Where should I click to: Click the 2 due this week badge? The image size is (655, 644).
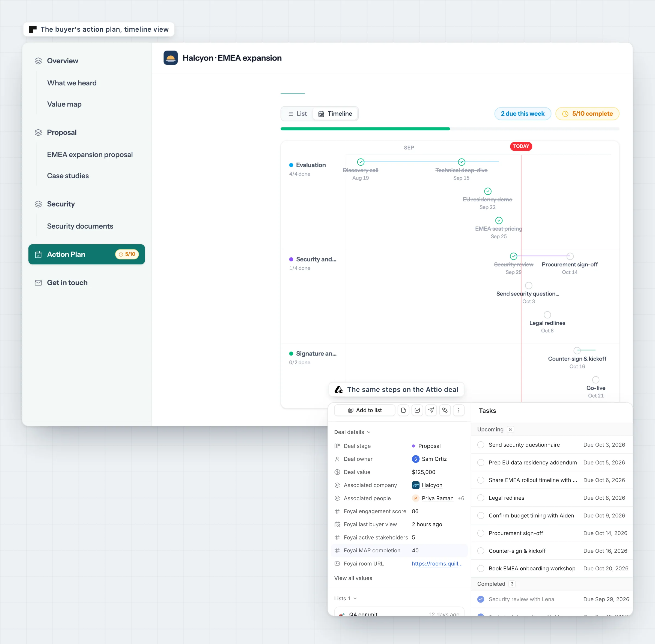(x=523, y=114)
